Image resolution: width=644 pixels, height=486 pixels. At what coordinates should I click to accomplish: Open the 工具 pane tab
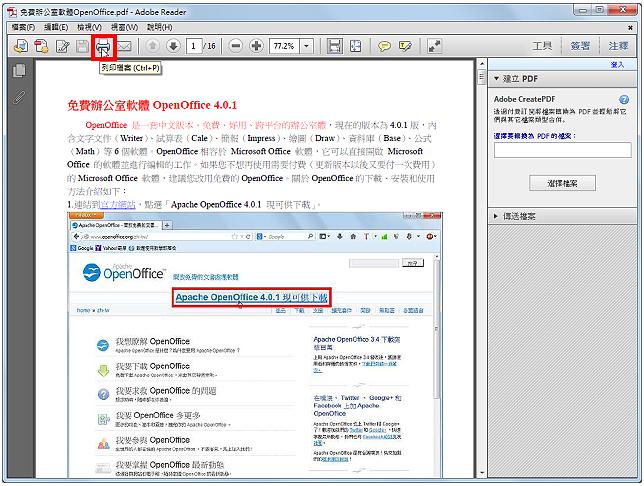[x=542, y=46]
